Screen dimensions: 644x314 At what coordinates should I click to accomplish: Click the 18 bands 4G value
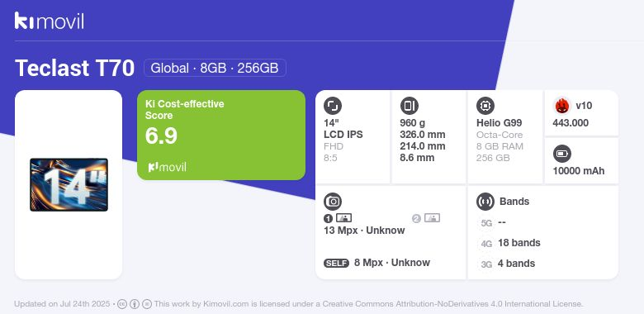point(519,243)
